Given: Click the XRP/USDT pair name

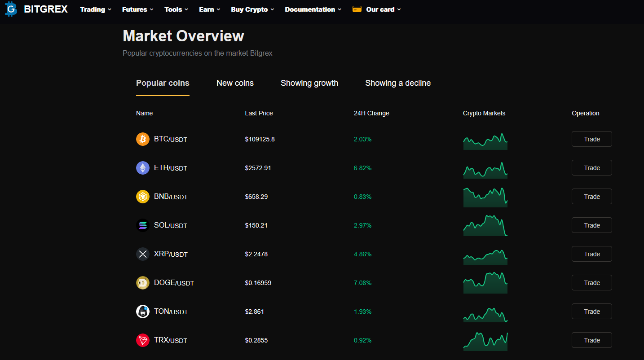Looking at the screenshot, I should tap(171, 254).
